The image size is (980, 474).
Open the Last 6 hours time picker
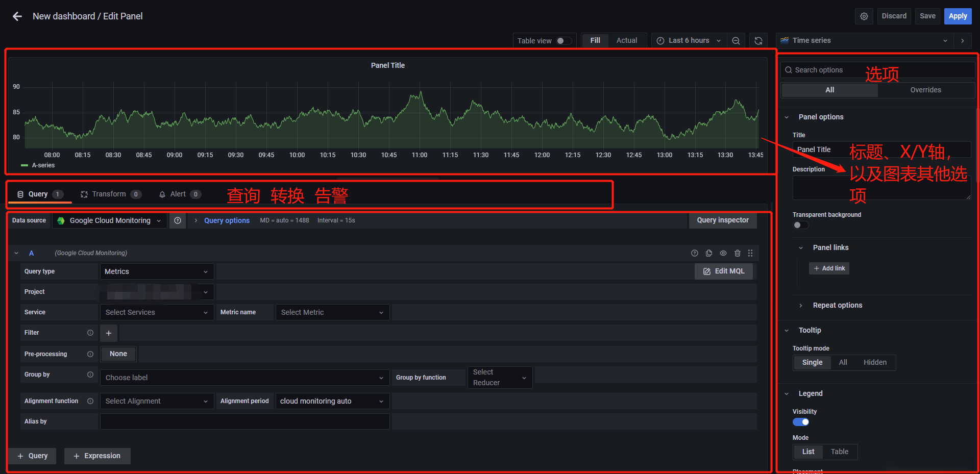click(x=689, y=41)
